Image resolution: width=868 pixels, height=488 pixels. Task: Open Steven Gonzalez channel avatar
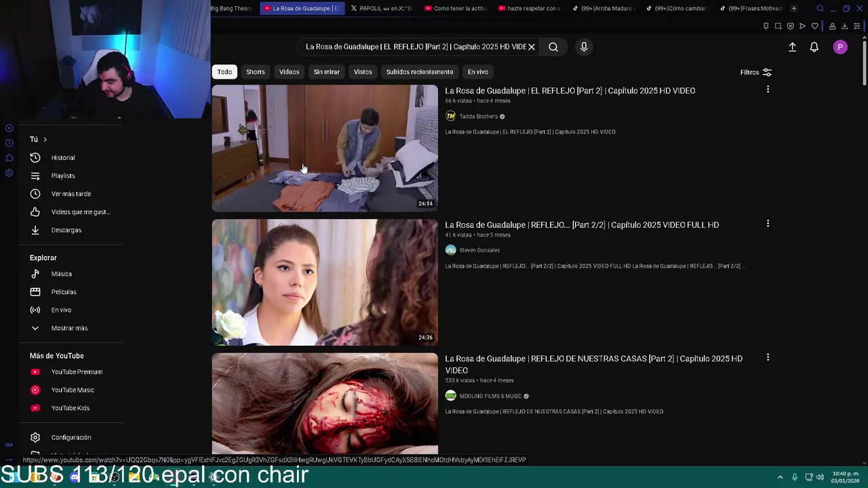point(450,250)
